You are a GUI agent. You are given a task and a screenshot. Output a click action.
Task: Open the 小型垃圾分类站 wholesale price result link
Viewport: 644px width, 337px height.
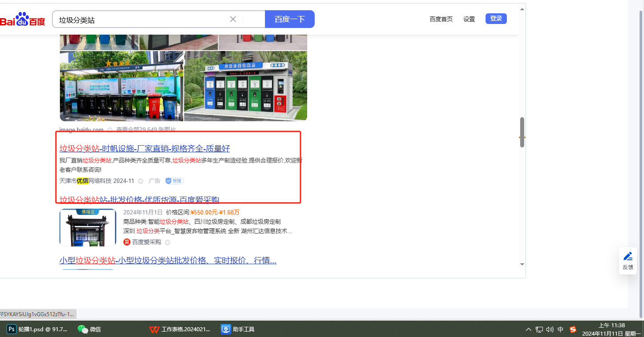pyautogui.click(x=168, y=260)
